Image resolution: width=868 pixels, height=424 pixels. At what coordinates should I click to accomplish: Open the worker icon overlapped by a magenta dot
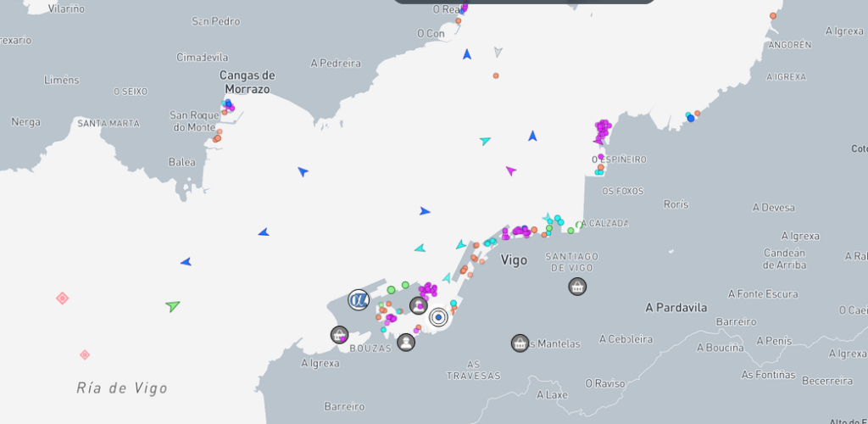[x=419, y=305]
